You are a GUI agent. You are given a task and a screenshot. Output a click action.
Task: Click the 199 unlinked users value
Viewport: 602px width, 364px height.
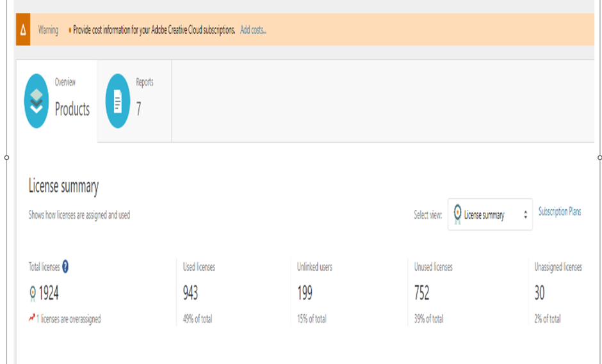(305, 293)
